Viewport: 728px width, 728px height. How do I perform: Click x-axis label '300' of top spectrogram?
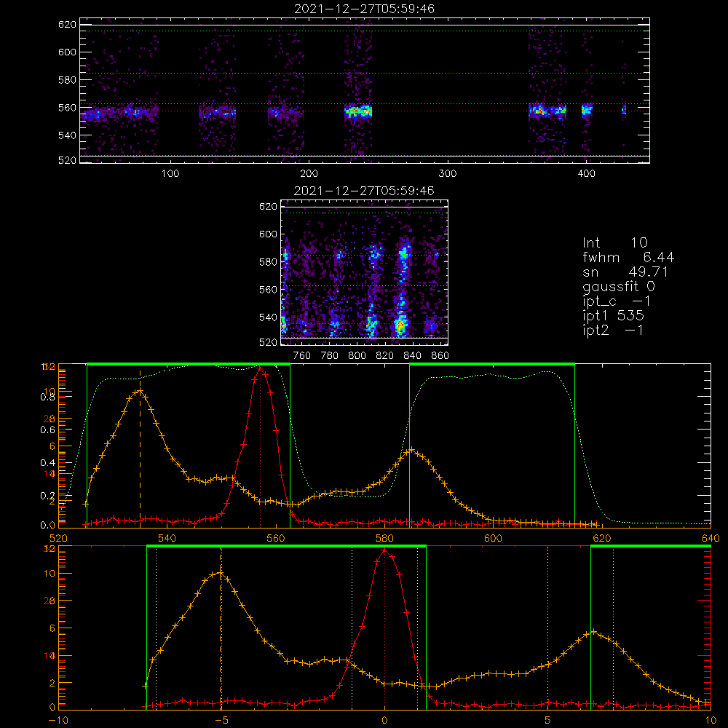pos(448,174)
